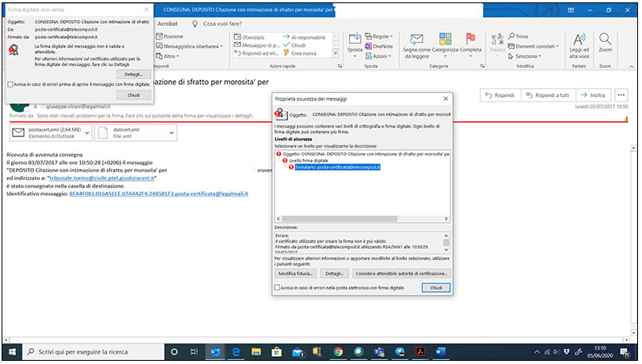Click Rispondi reply button
Screen dimensions: 642x364
point(500,95)
